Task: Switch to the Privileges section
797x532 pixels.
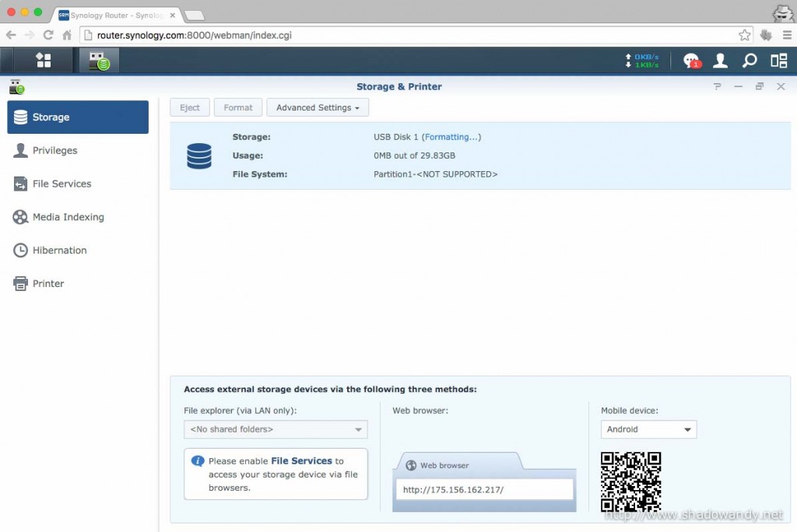Action: point(54,150)
